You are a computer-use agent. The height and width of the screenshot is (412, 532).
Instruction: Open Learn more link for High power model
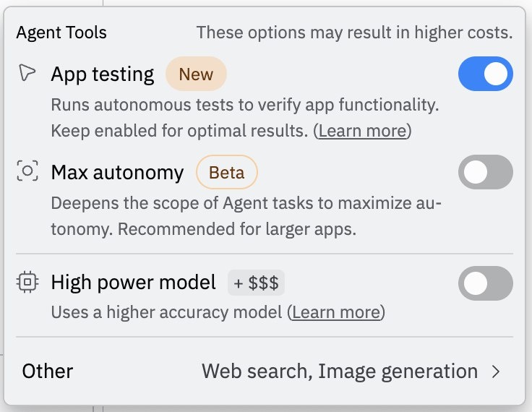pyautogui.click(x=336, y=312)
